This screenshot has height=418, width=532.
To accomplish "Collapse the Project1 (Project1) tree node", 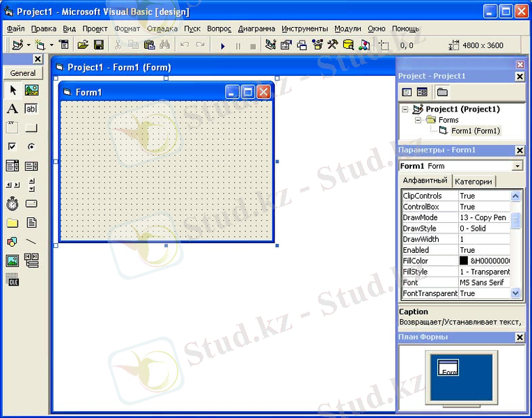I will pyautogui.click(x=405, y=109).
